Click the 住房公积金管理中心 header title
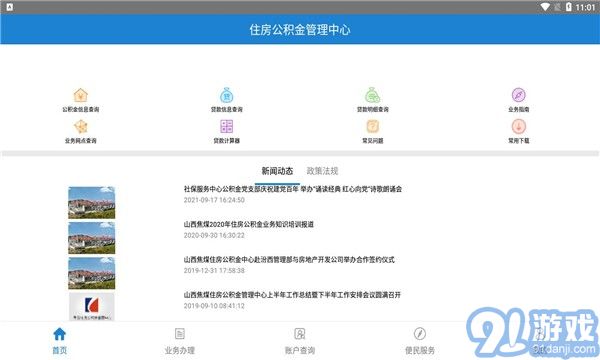The image size is (600, 360). tap(300, 29)
